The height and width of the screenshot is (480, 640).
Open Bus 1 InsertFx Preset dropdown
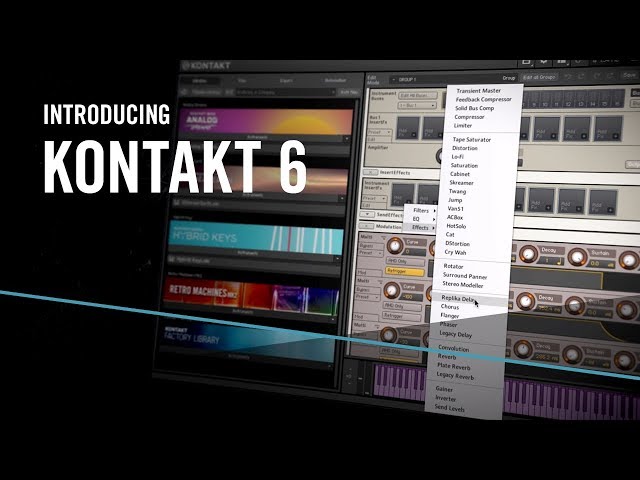379,132
